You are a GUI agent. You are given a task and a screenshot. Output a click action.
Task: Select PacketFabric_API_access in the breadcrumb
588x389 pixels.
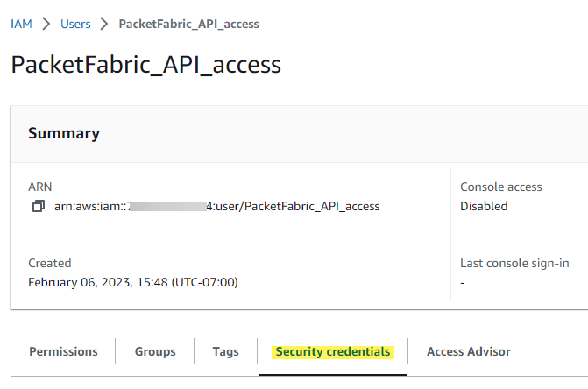click(189, 24)
